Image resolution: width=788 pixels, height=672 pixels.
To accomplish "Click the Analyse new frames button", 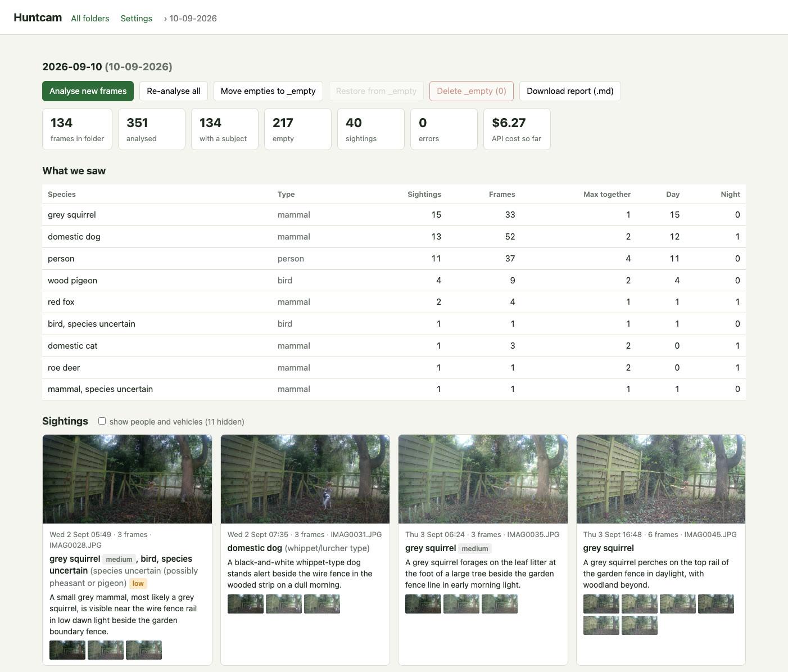I will point(88,91).
